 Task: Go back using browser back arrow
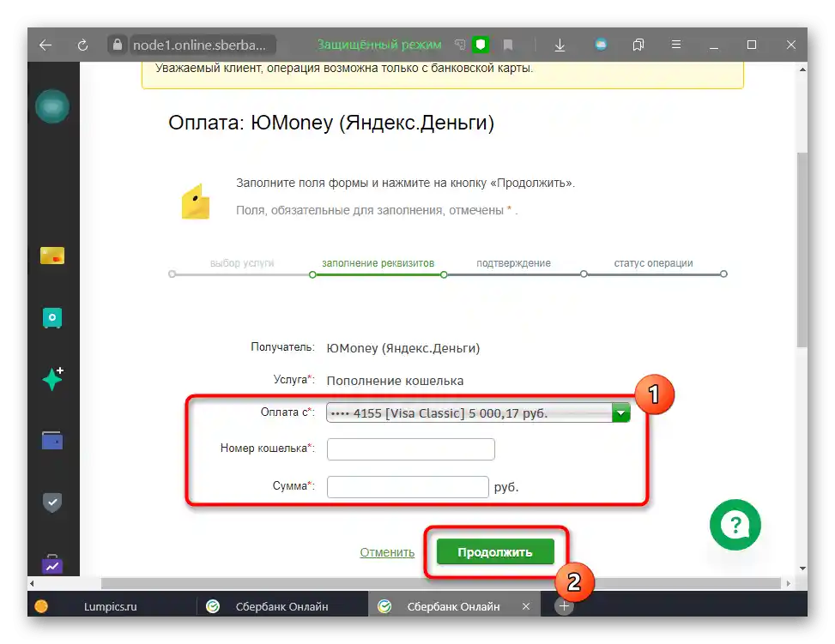[x=45, y=45]
